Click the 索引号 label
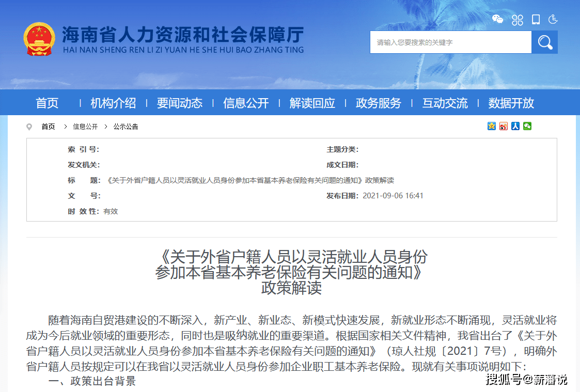This screenshot has width=580, height=392. (84, 149)
